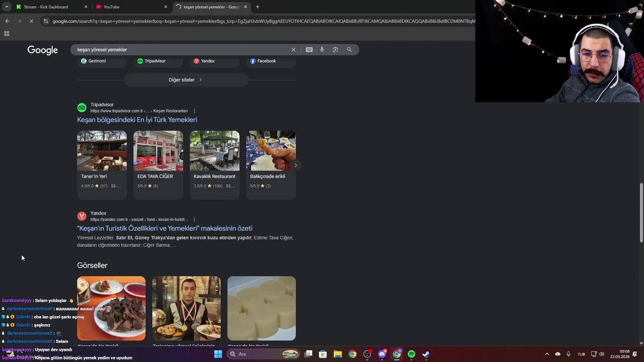644x362 pixels.
Task: Click the Yandex favicon of the result
Action: click(82, 216)
